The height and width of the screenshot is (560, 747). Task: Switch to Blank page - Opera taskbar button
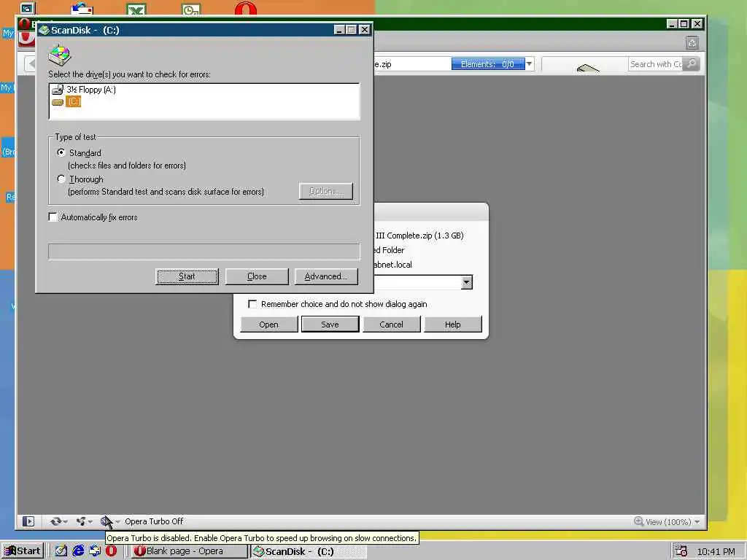click(x=190, y=551)
